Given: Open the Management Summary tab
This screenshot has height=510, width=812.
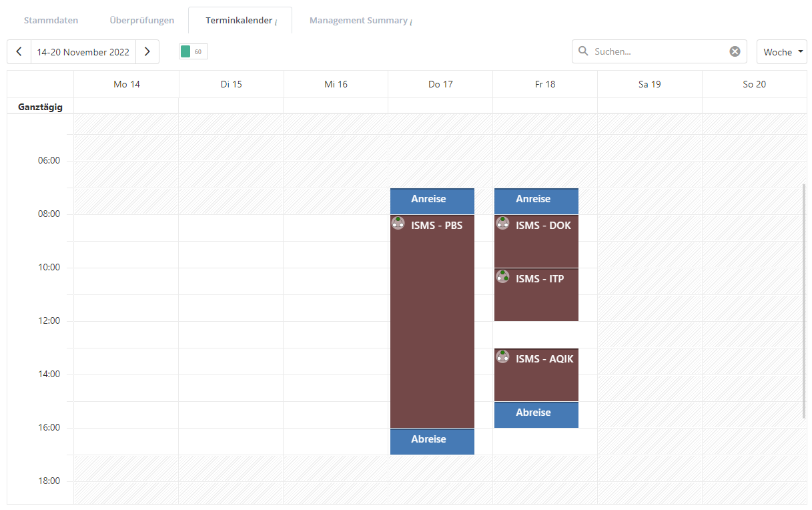Looking at the screenshot, I should tap(360, 20).
